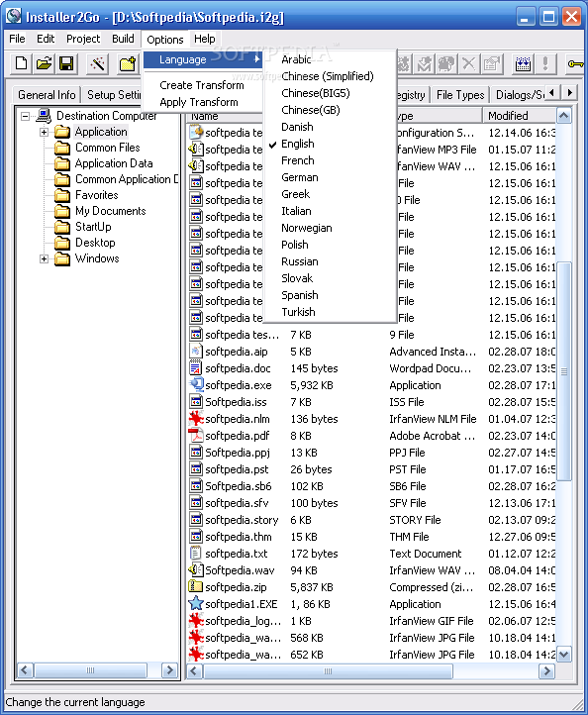Click the wizard wand toolbar icon
Image resolution: width=588 pixels, height=715 pixels.
coord(97,63)
